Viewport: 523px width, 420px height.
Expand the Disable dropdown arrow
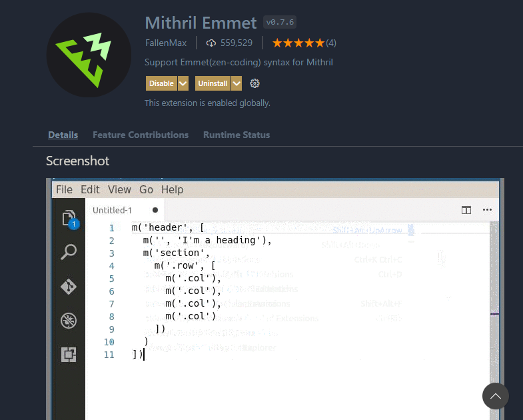(x=183, y=83)
